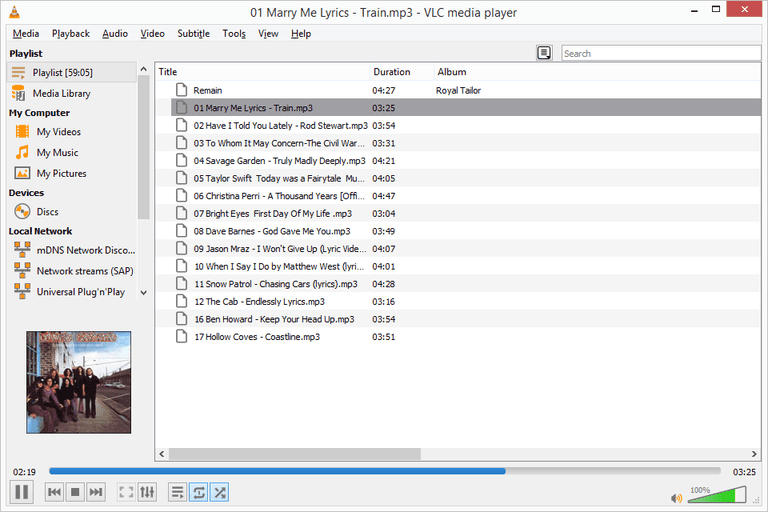Screen dimensions: 768x512
Task: Click the playlist Search field
Action: click(661, 53)
